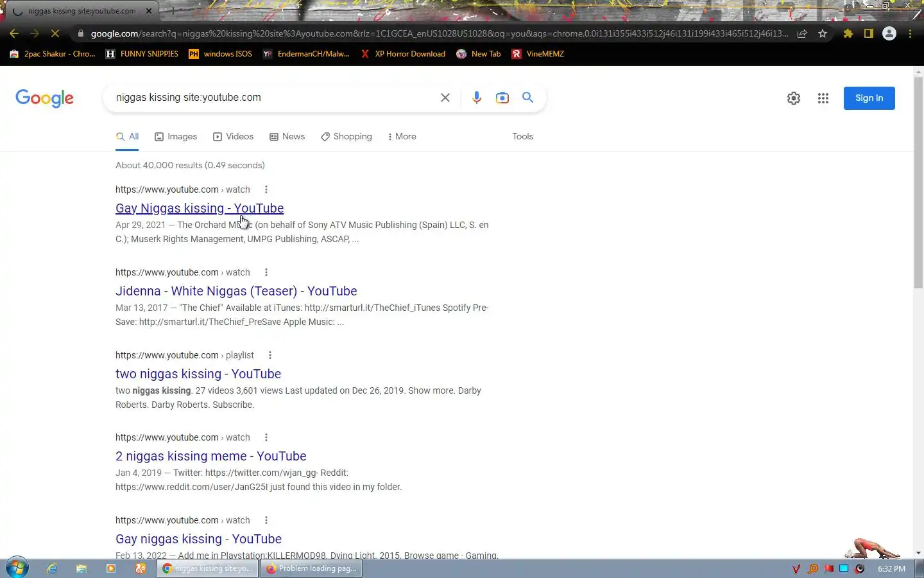Open three-dot menu beside the Jidenna result URL
The height and width of the screenshot is (578, 924).
point(266,272)
